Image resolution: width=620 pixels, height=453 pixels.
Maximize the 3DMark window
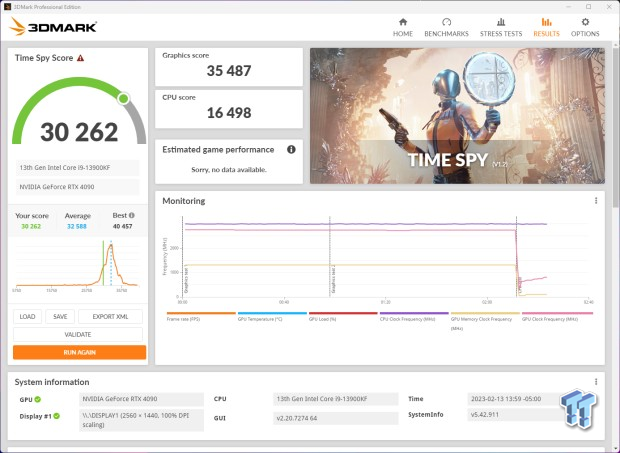click(589, 7)
